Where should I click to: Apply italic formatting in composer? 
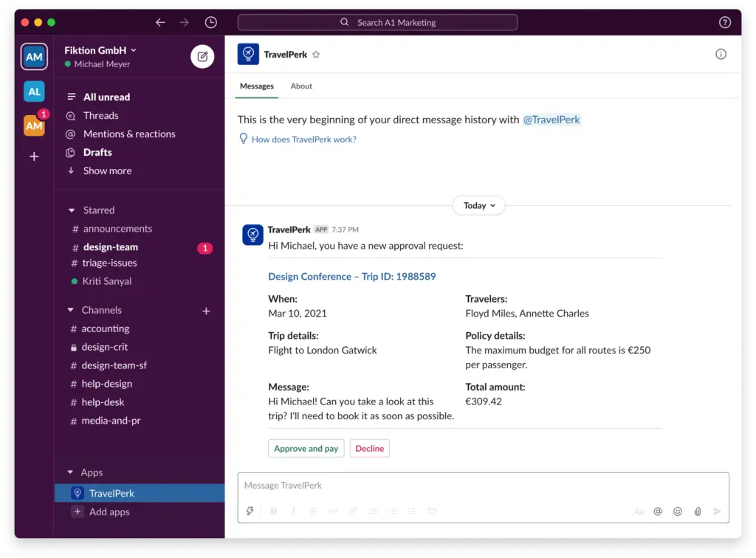pyautogui.click(x=292, y=512)
